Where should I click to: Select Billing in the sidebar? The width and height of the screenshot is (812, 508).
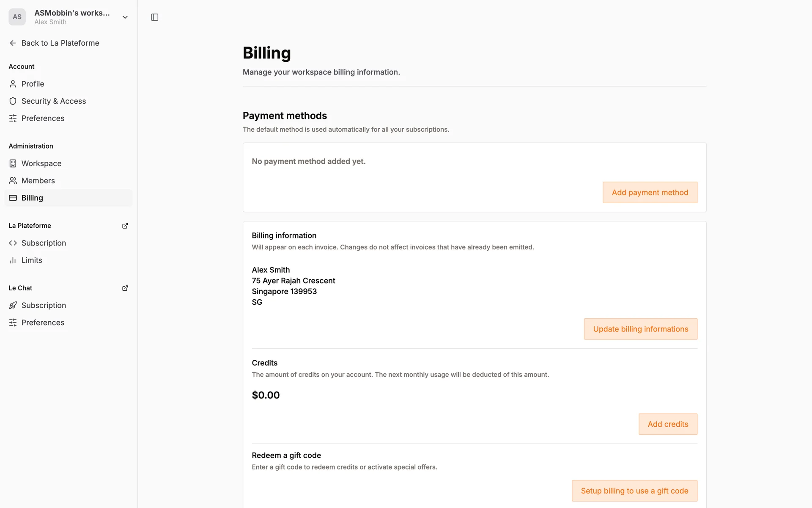point(32,198)
